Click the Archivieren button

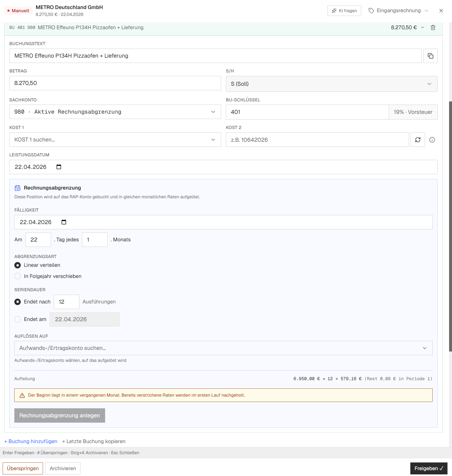pos(63,468)
